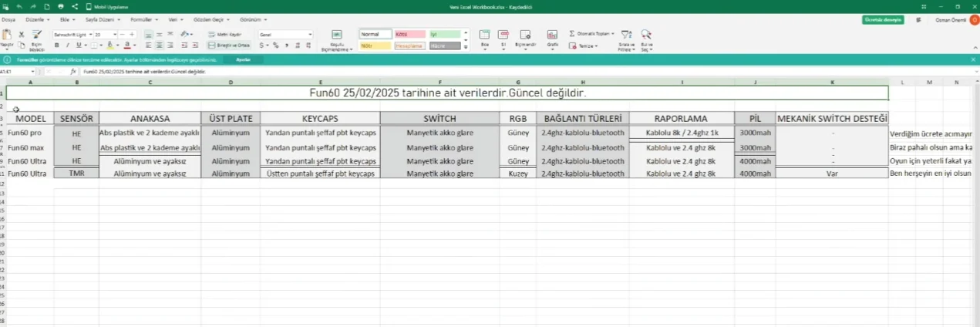This screenshot has width=980, height=327.
Task: Click the Cut scissors icon
Action: pos(22,34)
